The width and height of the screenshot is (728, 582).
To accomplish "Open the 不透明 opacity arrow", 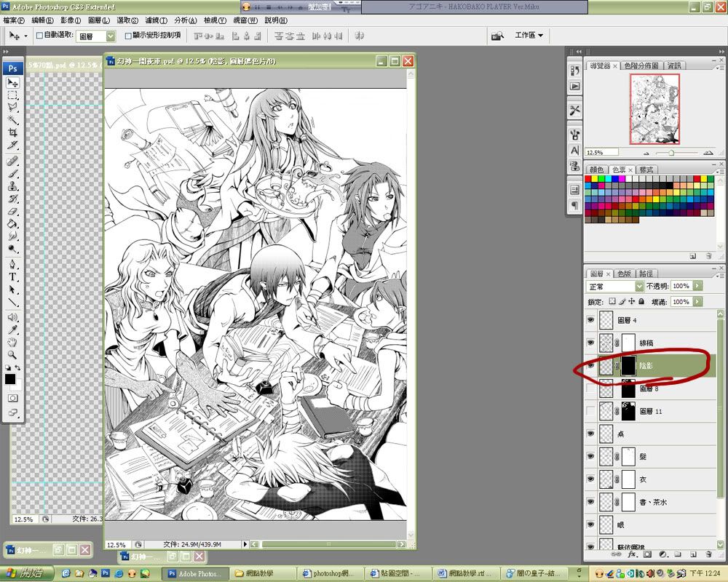I will tap(697, 286).
